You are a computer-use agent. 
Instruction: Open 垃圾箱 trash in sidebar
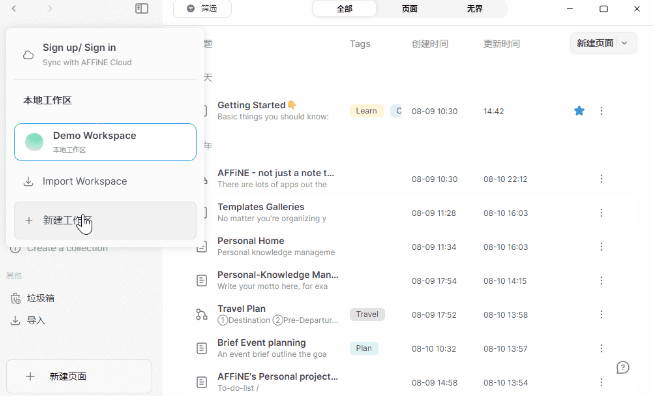tap(41, 298)
